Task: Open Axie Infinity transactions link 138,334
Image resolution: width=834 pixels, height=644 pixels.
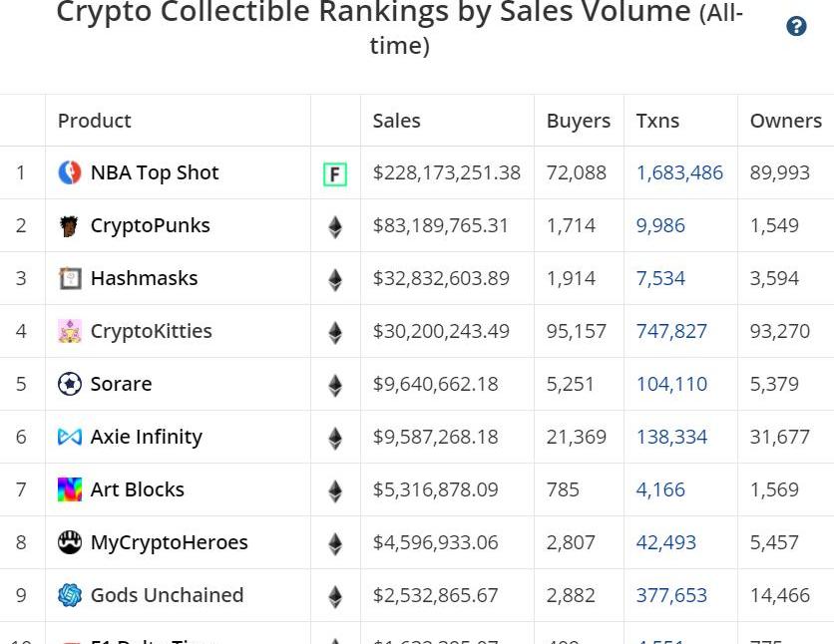Action: (671, 437)
